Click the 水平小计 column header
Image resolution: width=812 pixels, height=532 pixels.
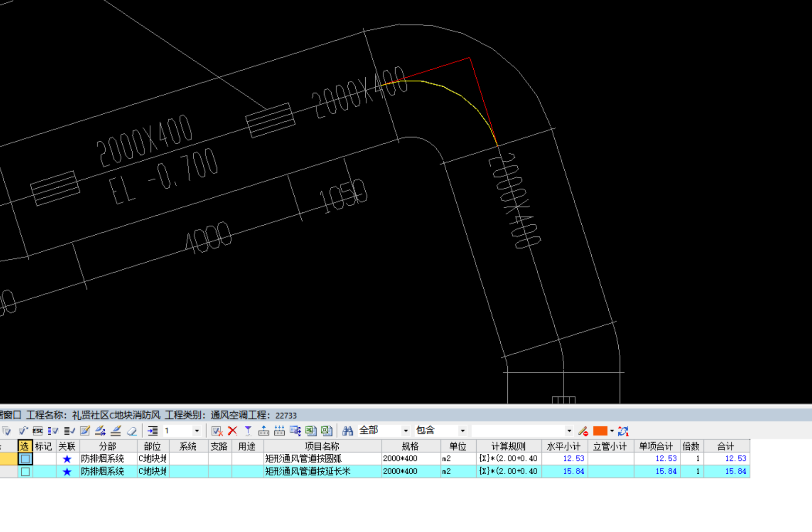click(x=564, y=446)
